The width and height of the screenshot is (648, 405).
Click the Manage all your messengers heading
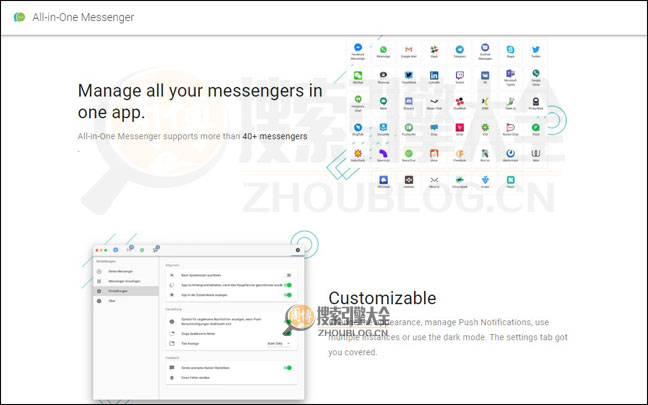[x=200, y=101]
